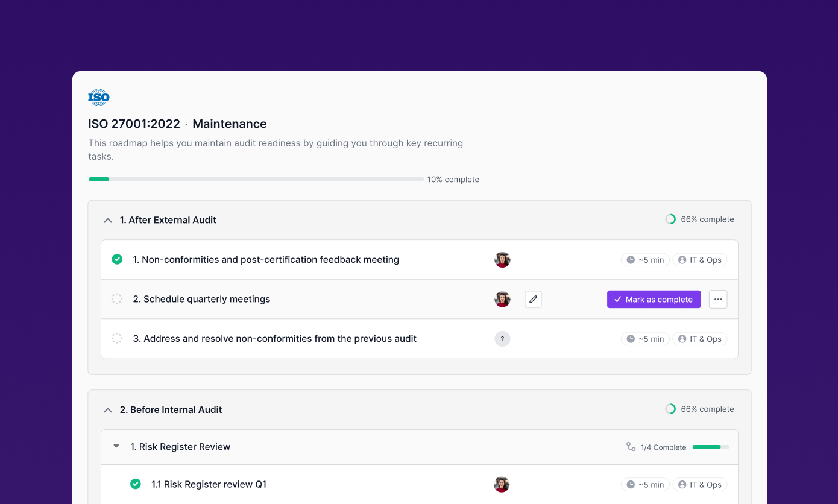This screenshot has width=838, height=504.
Task: Click ~5 min tag on Address non-conformities row
Action: tap(645, 339)
